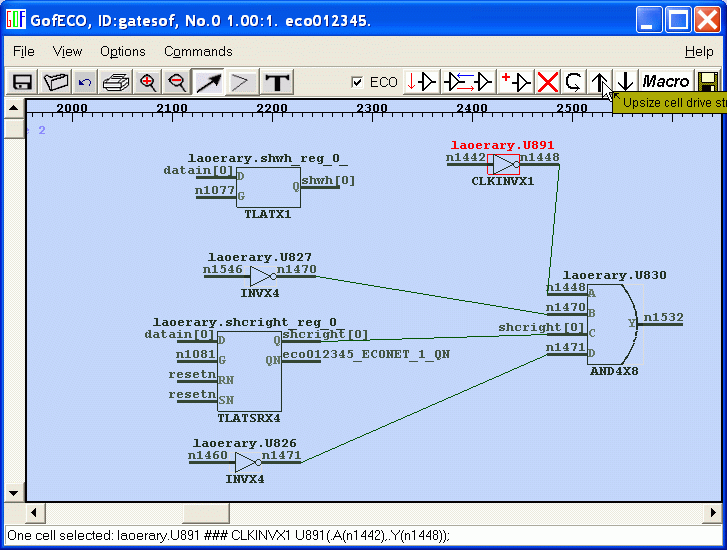The image size is (727, 550).
Task: Click horizontal scrollbar right arrow
Action: pos(713,513)
